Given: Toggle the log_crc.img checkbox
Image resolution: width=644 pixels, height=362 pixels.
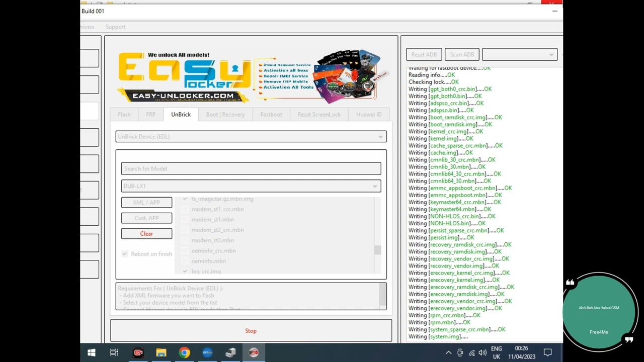Looking at the screenshot, I should 185,271.
